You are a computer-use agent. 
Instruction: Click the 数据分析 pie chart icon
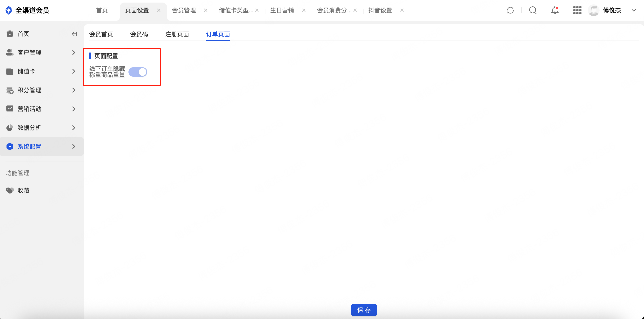tap(10, 128)
